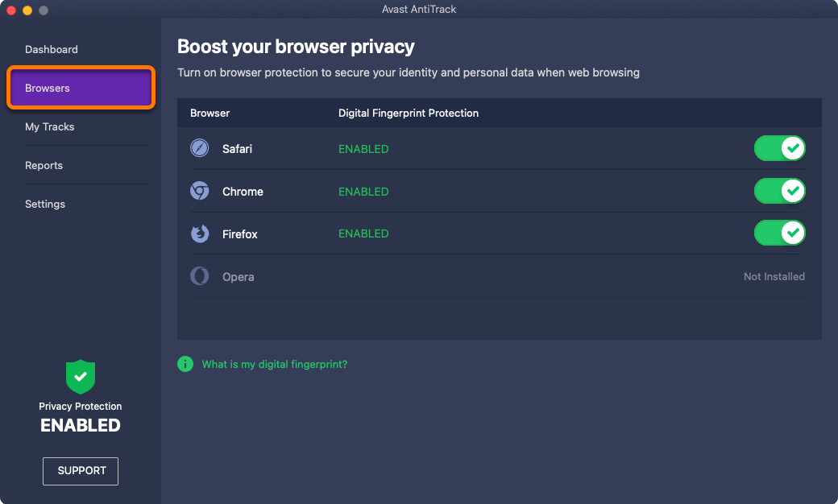Disable Safari fingerprint protection toggle
Screen dimensions: 838x504
[780, 148]
